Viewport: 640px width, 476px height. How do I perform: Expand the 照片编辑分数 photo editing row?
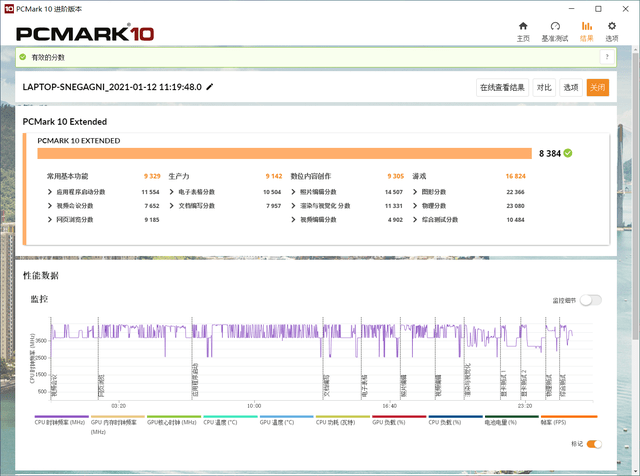click(294, 192)
